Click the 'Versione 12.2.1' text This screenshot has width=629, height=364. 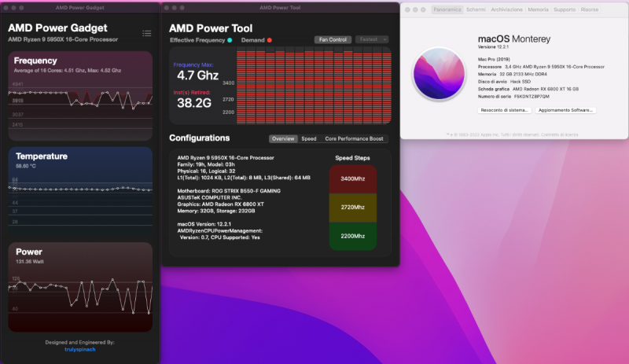coord(494,47)
